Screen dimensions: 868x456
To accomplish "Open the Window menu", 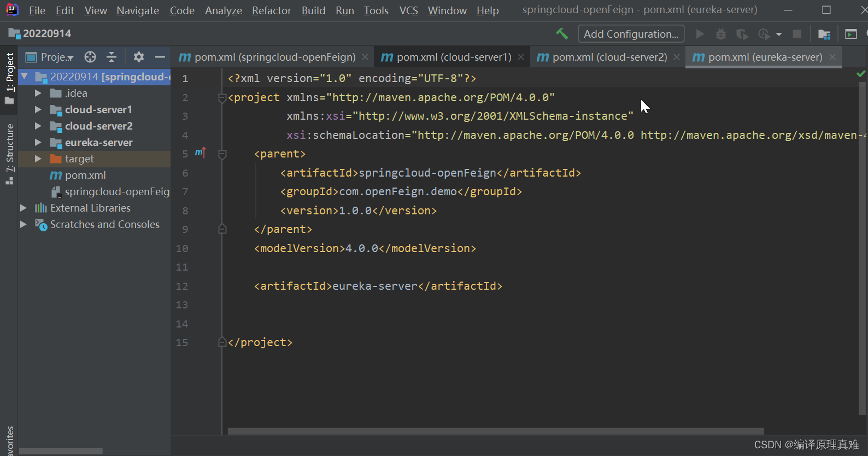I will (447, 10).
